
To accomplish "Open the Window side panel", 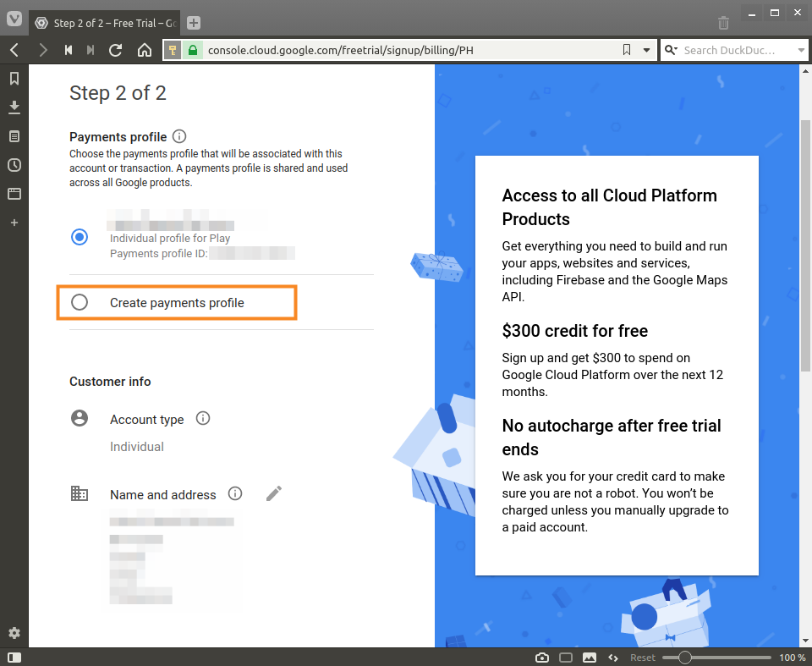I will (14, 194).
